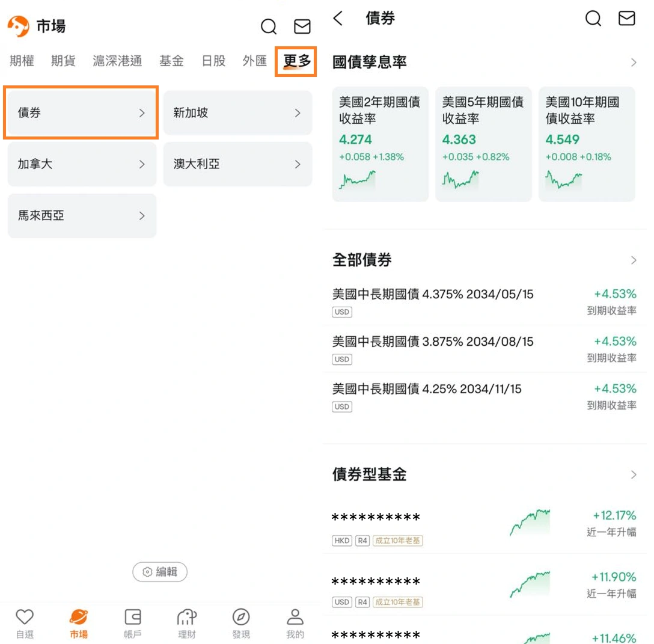
Task: Tap the 全部債券 heading
Action: 362,260
